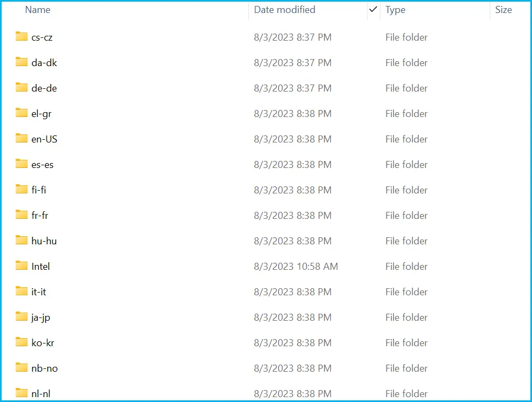Click the sort checkmark next to Type

(373, 10)
